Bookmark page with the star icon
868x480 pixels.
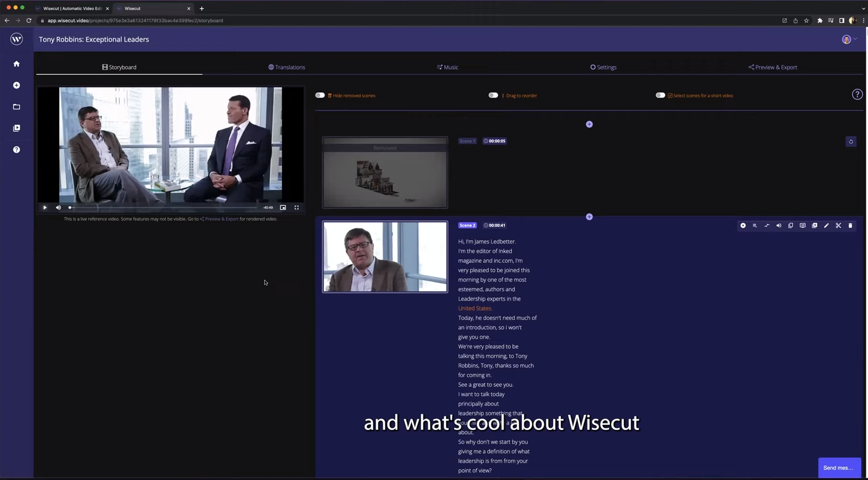[x=806, y=21]
